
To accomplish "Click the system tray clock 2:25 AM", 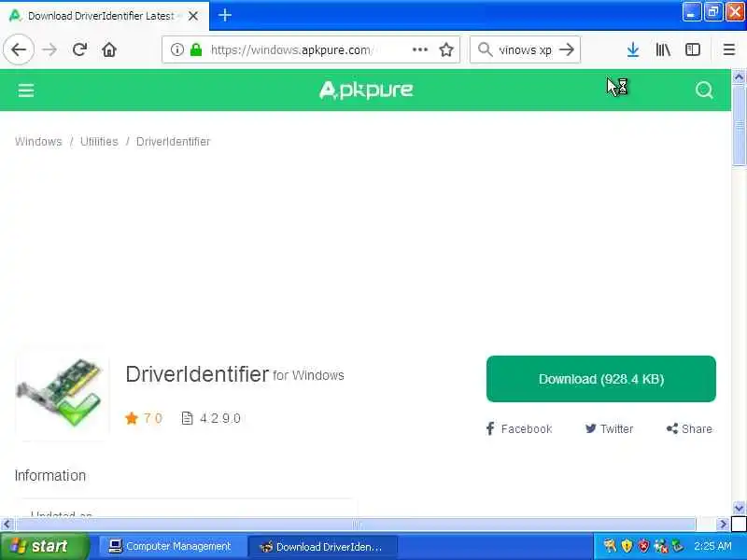I will click(712, 546).
